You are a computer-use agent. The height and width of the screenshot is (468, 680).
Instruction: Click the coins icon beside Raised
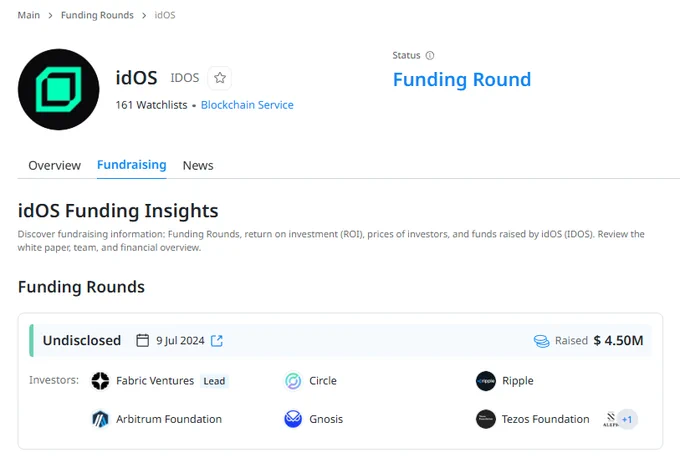point(541,341)
